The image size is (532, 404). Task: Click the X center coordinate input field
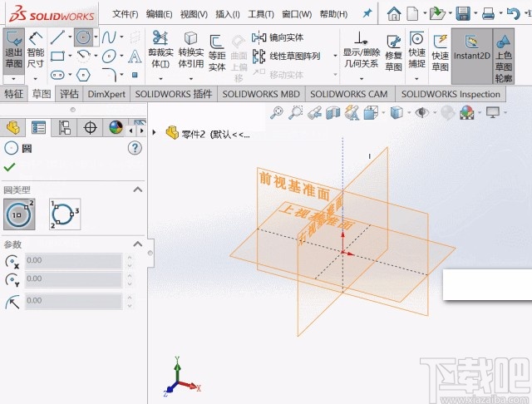pos(72,260)
